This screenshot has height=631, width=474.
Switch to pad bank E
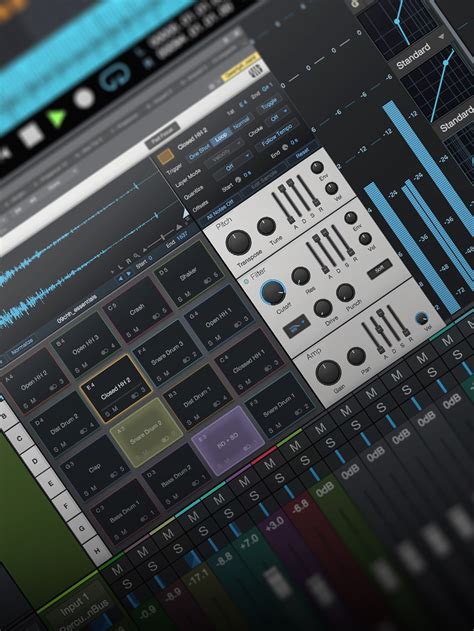pos(51,483)
